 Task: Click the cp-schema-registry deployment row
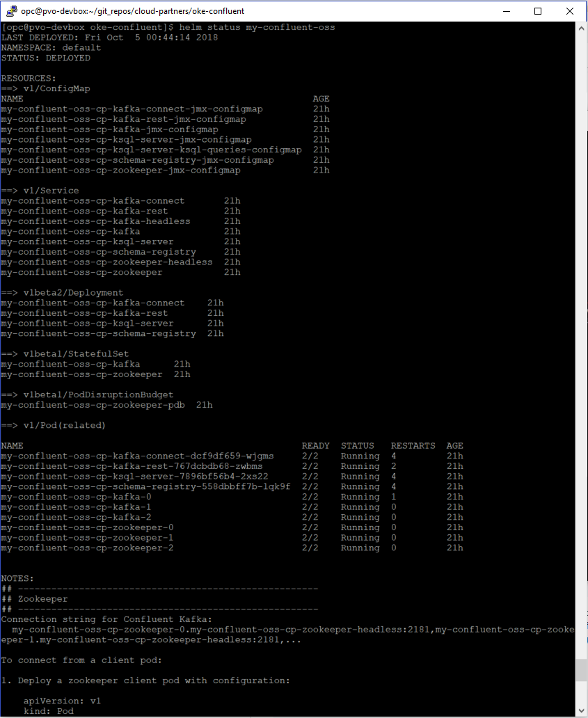click(113, 333)
